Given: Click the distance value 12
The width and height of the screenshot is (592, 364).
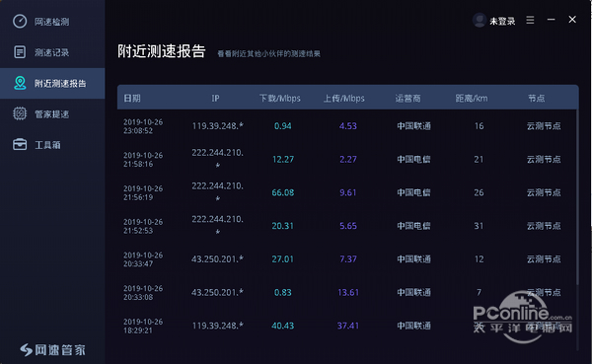Looking at the screenshot, I should click(480, 259).
